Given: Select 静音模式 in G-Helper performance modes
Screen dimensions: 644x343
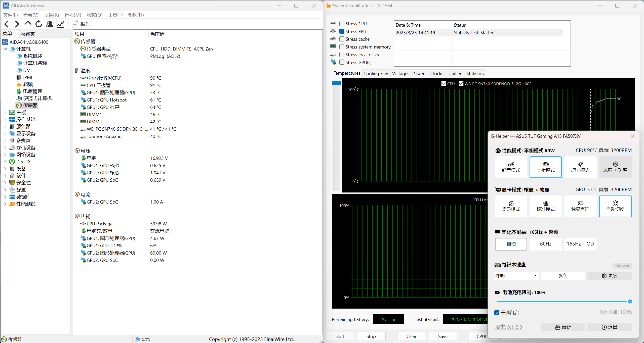Looking at the screenshot, I should coord(511,167).
